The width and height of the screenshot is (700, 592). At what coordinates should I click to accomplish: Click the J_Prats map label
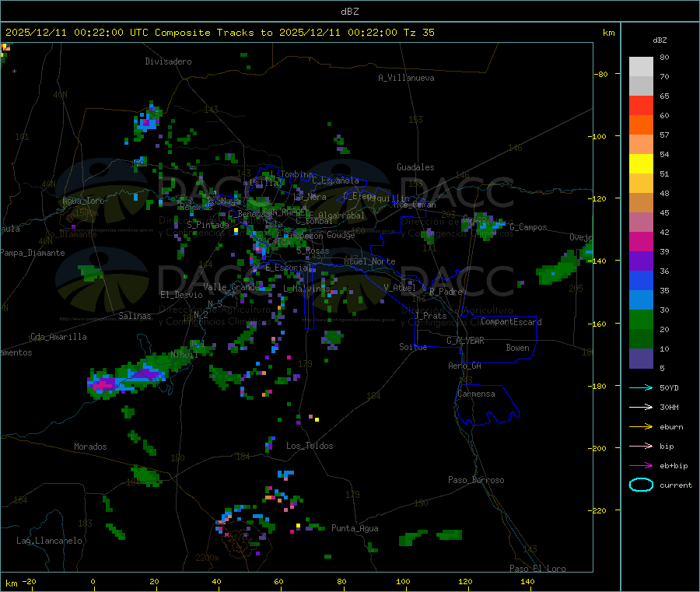[430, 316]
